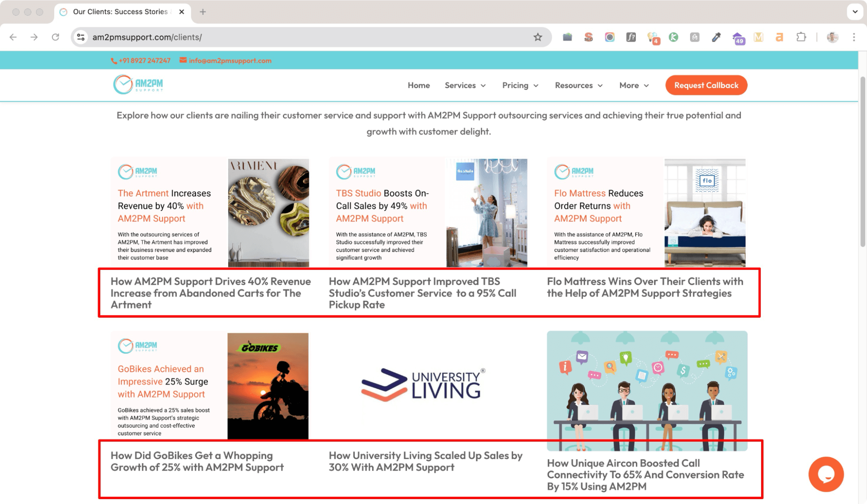Close the Our Clients tab

click(182, 12)
